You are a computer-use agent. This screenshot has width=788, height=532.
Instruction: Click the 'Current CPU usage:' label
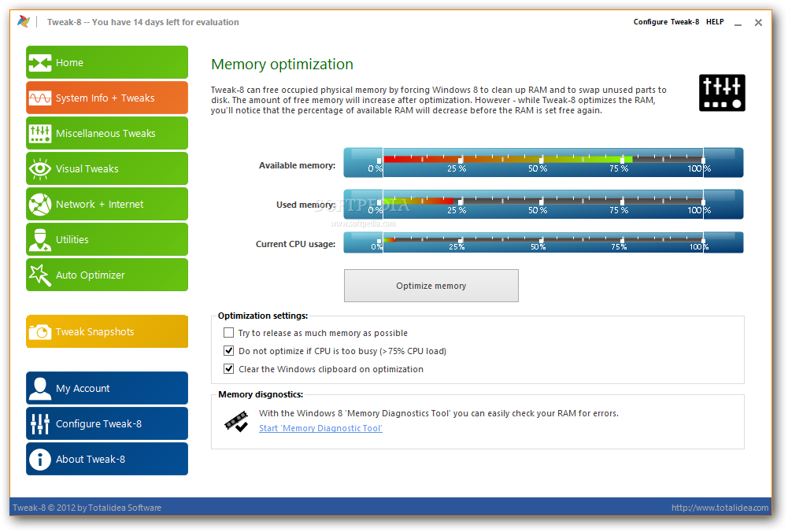coord(295,244)
